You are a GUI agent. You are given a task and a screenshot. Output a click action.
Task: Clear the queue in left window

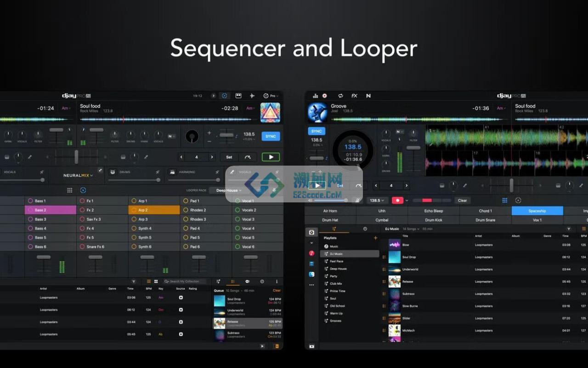tap(277, 290)
